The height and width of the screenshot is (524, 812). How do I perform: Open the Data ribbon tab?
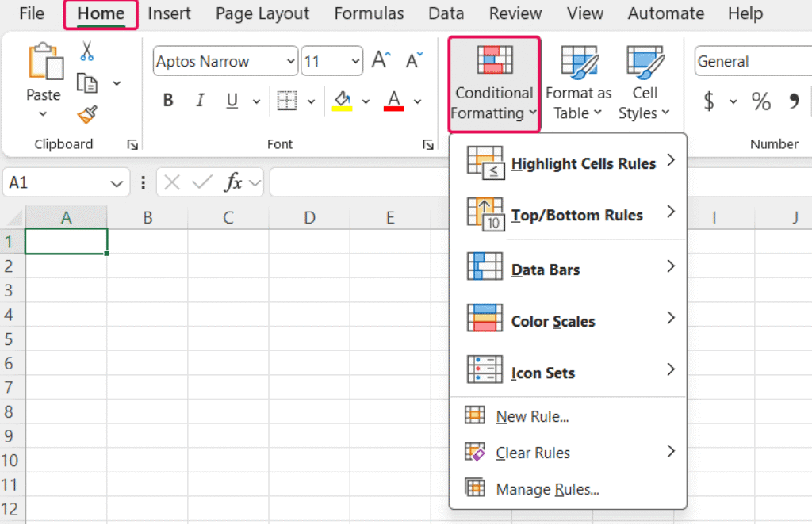pos(446,13)
